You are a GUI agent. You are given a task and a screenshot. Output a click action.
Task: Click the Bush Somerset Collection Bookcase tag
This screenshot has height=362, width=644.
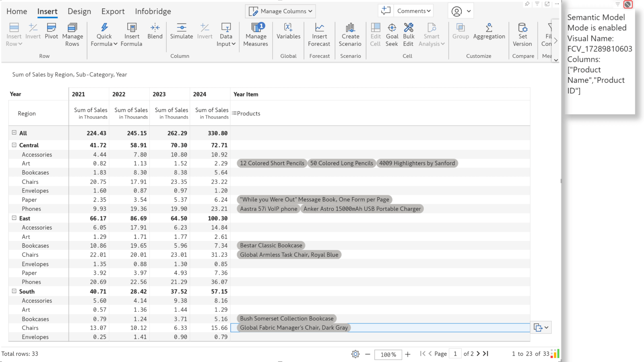pyautogui.click(x=287, y=319)
